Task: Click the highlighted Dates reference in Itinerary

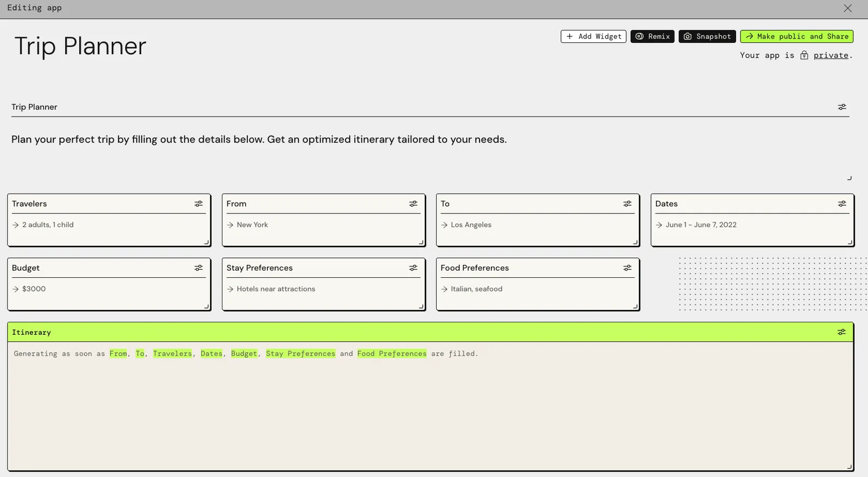Action: tap(212, 354)
